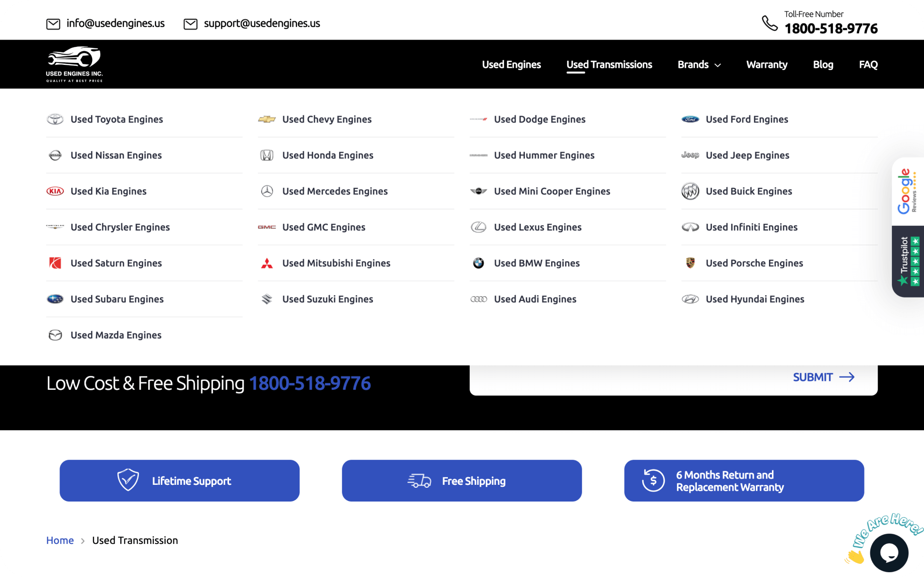
Task: Click 6 Months Return and Replacement Warranty banner
Action: click(x=744, y=480)
